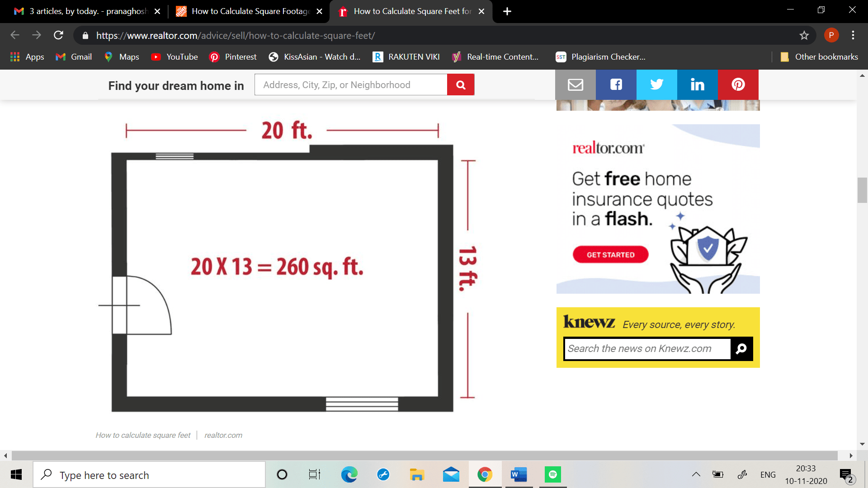Click the GET STARTED insurance button
868x488 pixels.
click(x=610, y=254)
